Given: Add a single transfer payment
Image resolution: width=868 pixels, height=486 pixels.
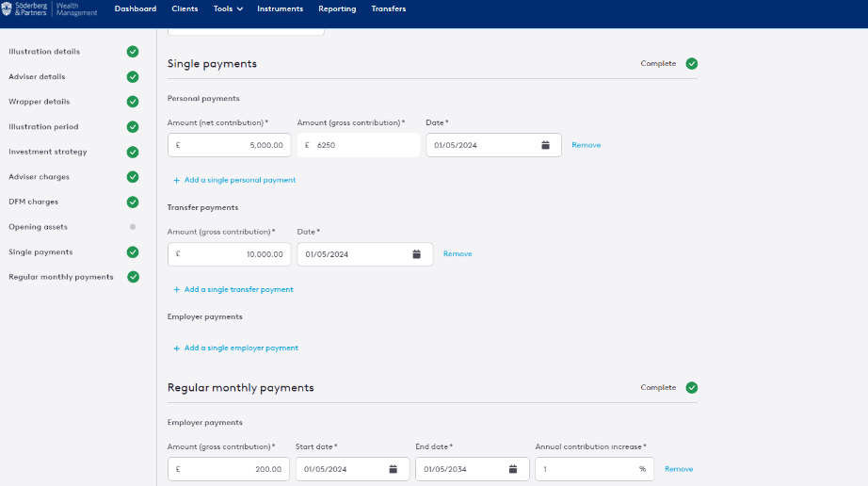Looking at the screenshot, I should click(x=238, y=289).
